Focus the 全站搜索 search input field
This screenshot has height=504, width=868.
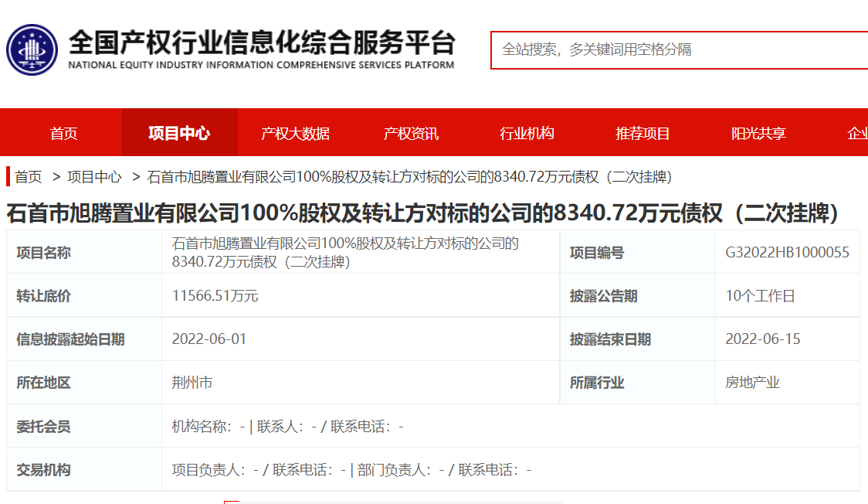tap(679, 49)
